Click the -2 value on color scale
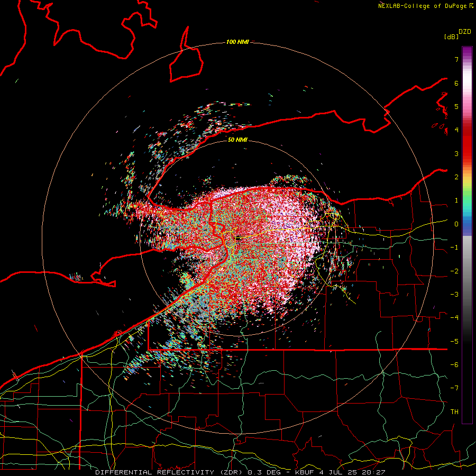Screen dimensions: 476x476 (x=454, y=271)
